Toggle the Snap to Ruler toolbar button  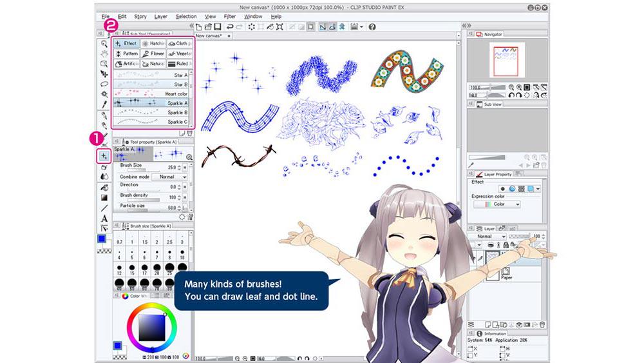(x=323, y=27)
